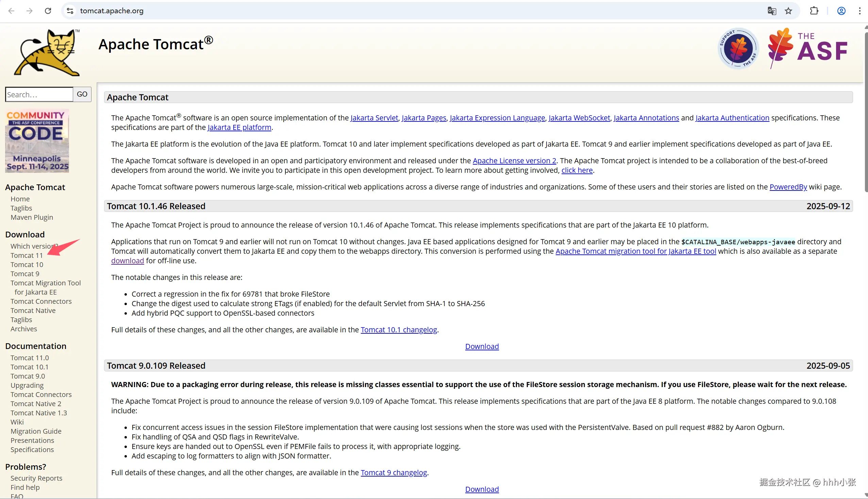
Task: Open the Community Code conference banner
Action: tap(37, 141)
